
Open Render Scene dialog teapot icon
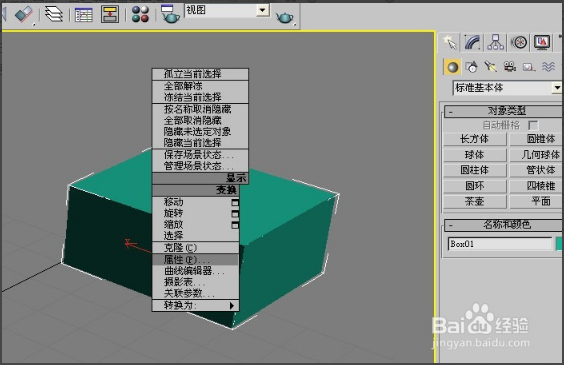click(170, 14)
